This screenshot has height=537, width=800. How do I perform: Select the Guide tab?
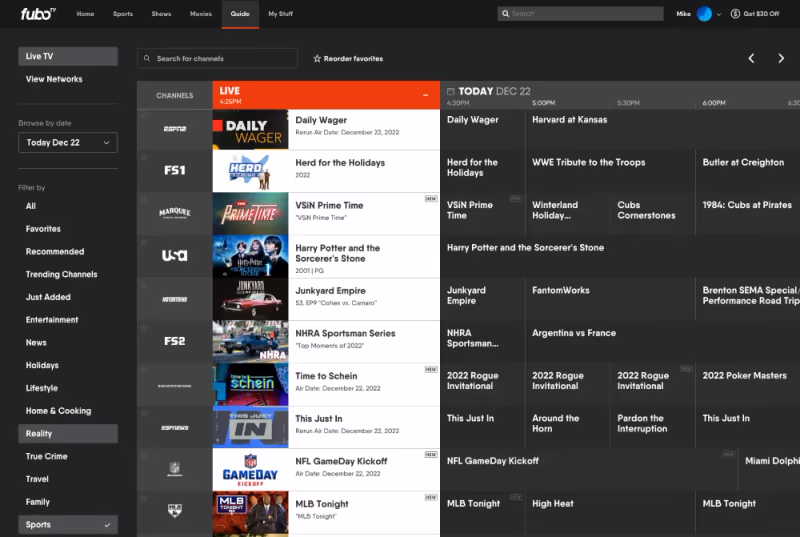tap(240, 14)
